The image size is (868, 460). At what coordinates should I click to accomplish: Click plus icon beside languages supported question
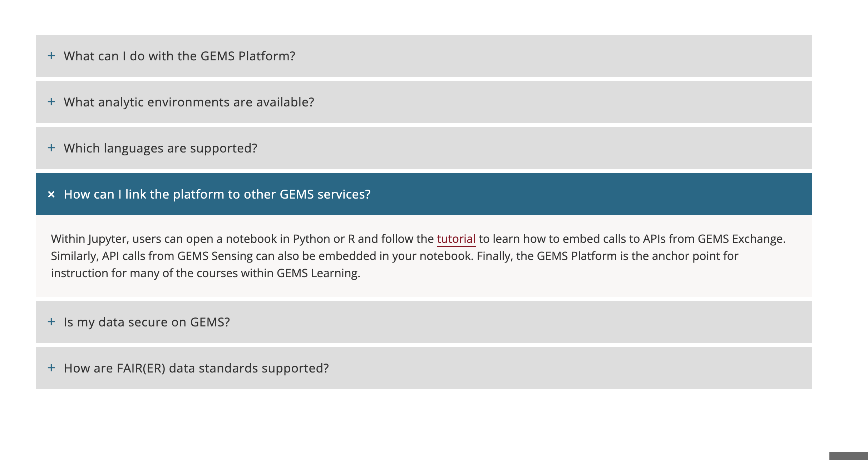[51, 148]
